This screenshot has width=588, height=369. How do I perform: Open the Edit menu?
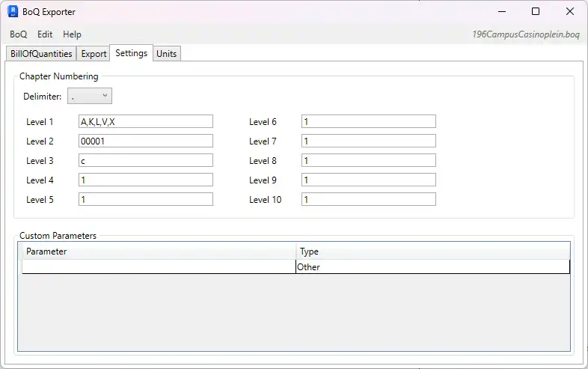click(45, 34)
